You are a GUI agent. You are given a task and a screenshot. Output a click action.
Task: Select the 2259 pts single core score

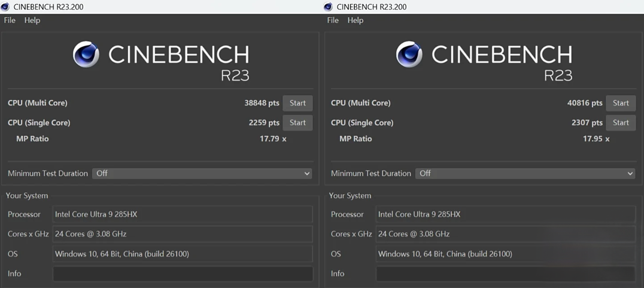click(264, 123)
